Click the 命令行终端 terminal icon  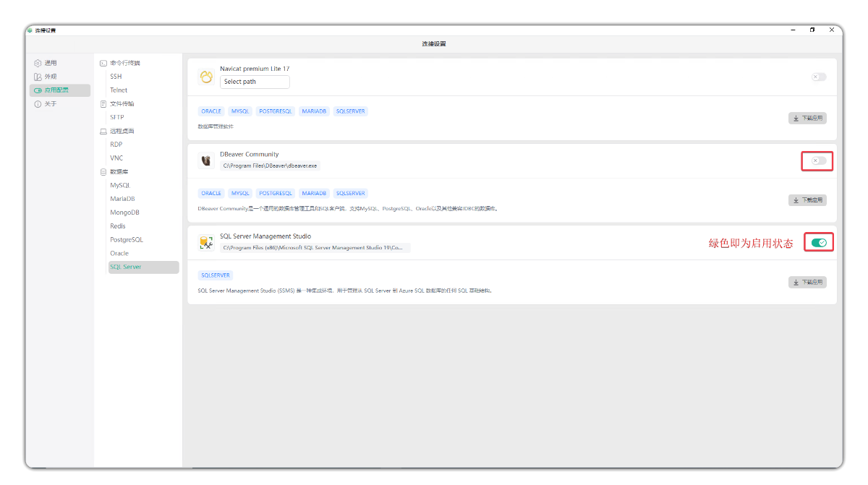click(103, 64)
